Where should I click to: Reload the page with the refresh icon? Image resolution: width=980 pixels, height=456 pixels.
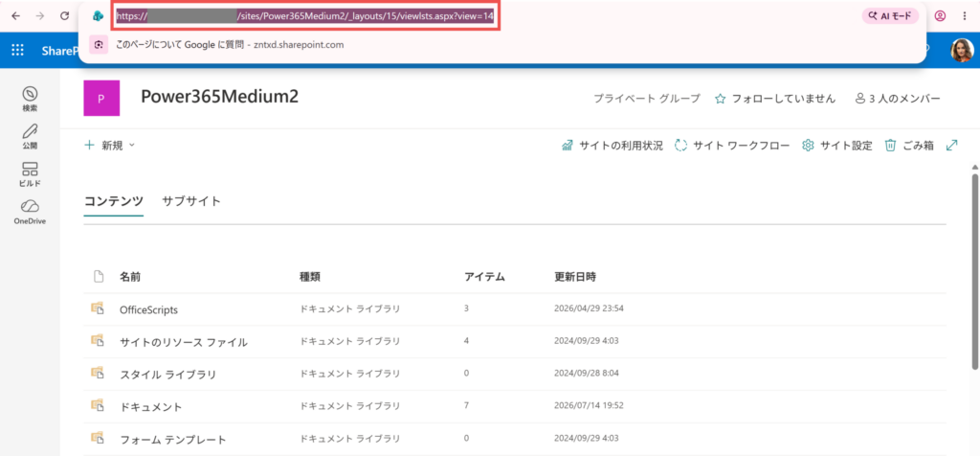[64, 16]
